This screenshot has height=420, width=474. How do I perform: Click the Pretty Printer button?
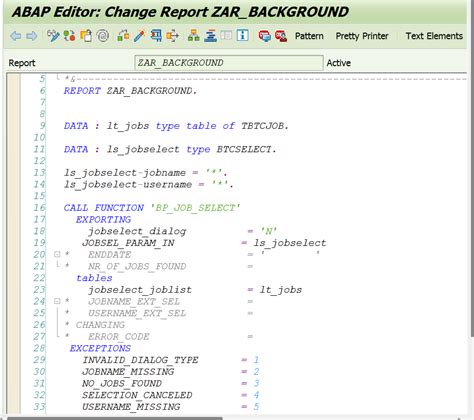(362, 36)
